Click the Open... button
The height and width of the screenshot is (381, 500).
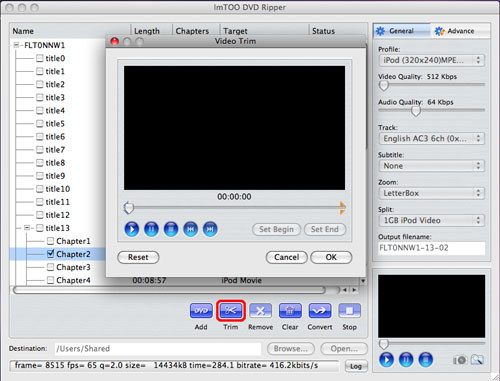pyautogui.click(x=344, y=349)
